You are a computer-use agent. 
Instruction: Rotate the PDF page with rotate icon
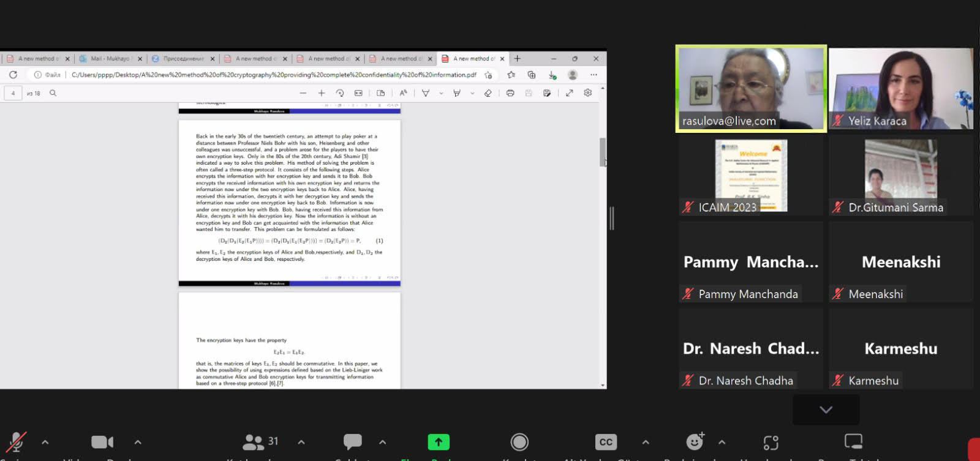pyautogui.click(x=340, y=93)
